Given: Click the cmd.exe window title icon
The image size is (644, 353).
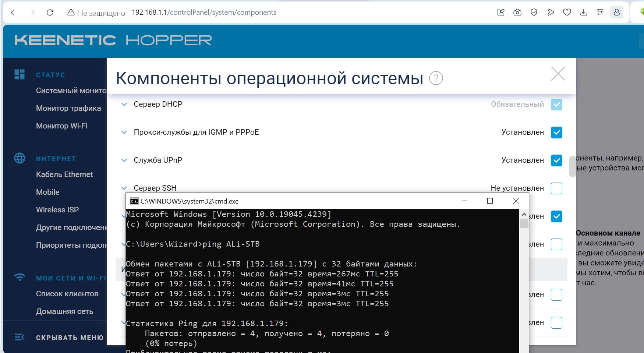Looking at the screenshot, I should tap(134, 201).
